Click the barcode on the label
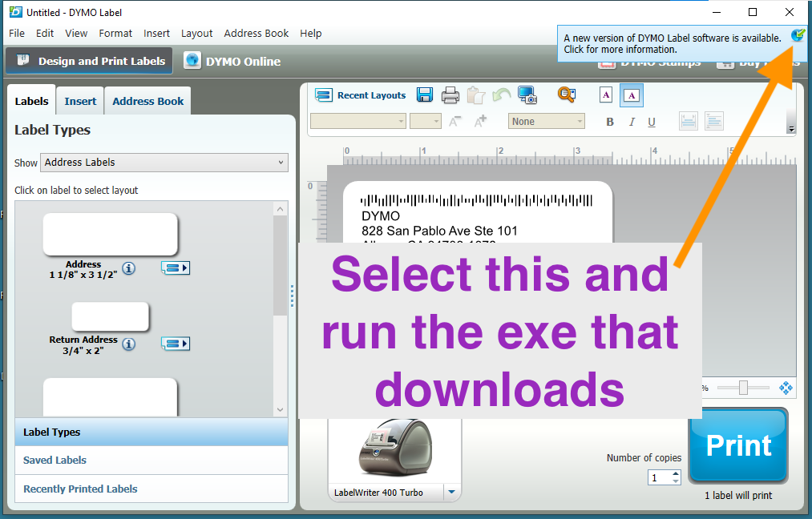812x519 pixels. pos(476,200)
